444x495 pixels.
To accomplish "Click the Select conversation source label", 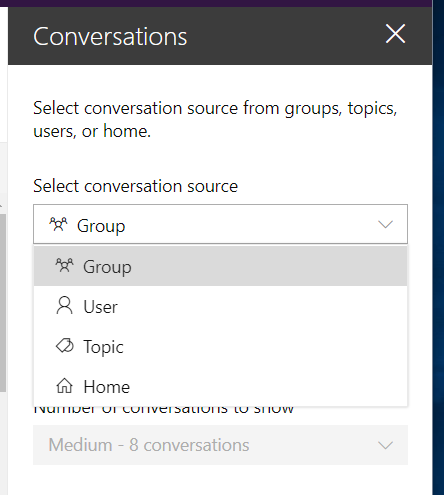I will (x=136, y=186).
